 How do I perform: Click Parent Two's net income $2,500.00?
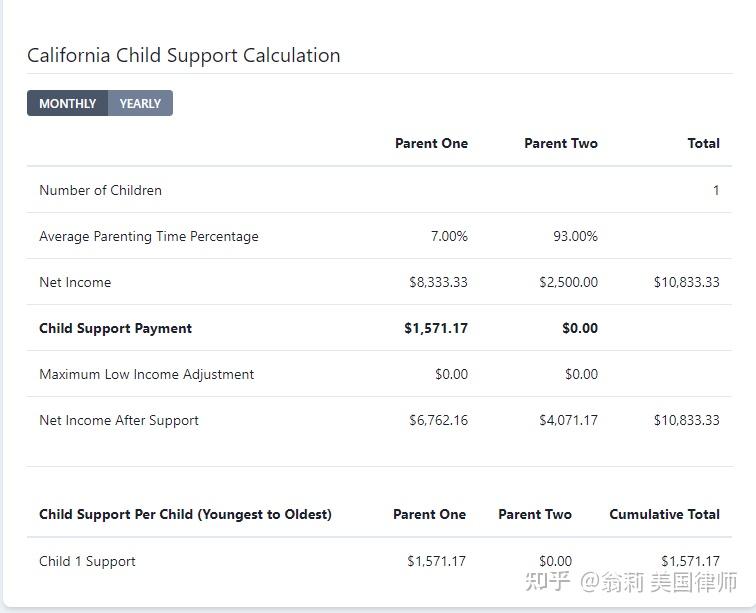pyautogui.click(x=568, y=282)
